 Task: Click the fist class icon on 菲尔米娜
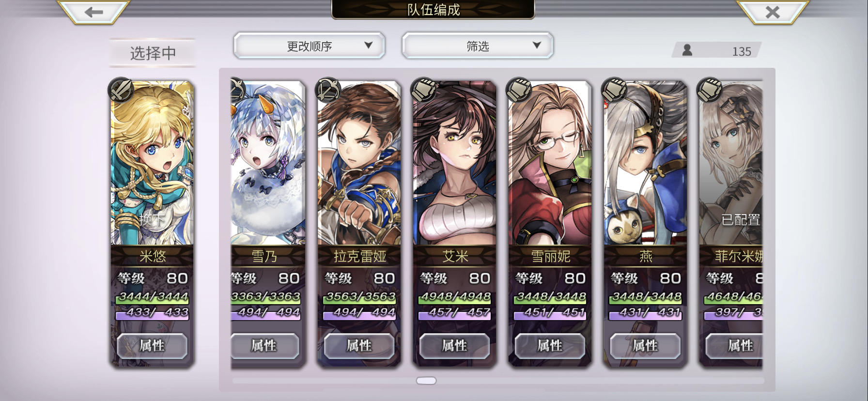pyautogui.click(x=710, y=90)
